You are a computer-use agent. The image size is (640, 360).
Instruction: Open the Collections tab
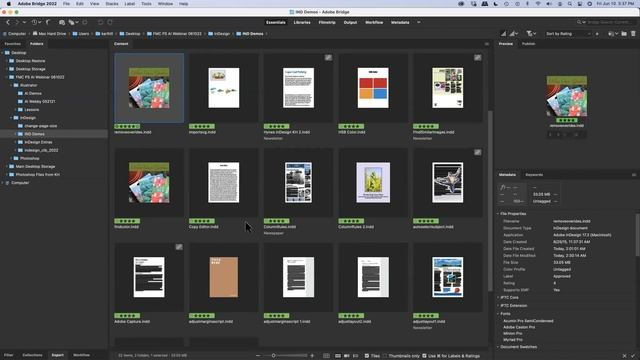click(32, 355)
